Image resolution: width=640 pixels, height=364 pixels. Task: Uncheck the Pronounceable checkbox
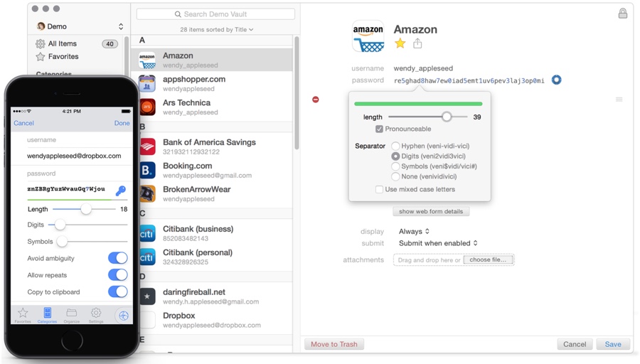379,129
